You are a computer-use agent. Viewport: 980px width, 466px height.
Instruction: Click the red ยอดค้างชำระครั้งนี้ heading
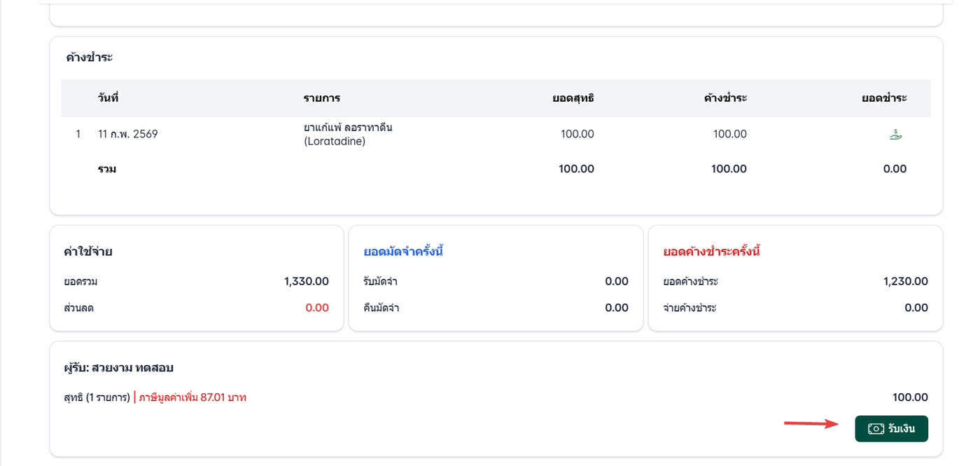click(x=712, y=252)
